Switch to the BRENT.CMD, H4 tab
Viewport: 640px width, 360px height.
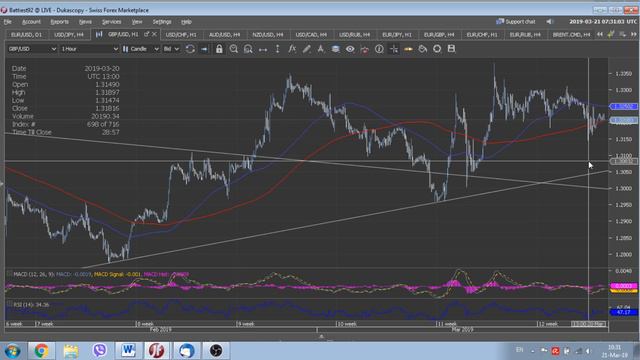pos(571,35)
